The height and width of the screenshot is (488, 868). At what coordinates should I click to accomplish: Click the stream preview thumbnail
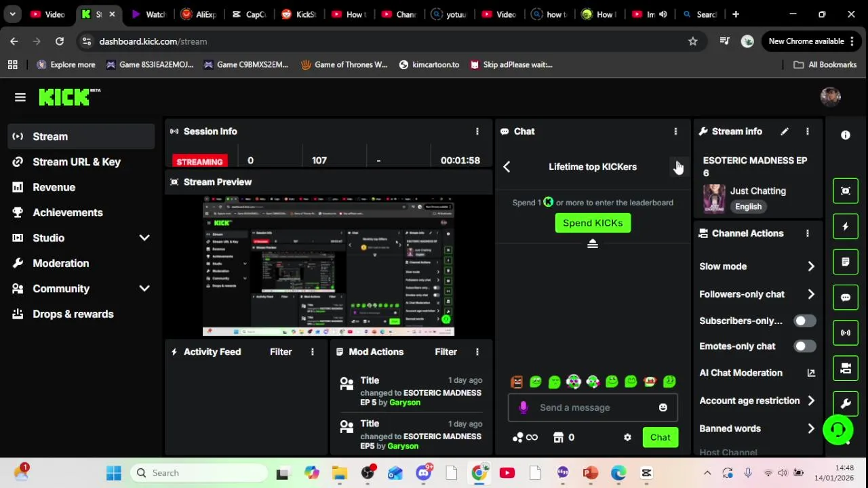pyautogui.click(x=329, y=266)
